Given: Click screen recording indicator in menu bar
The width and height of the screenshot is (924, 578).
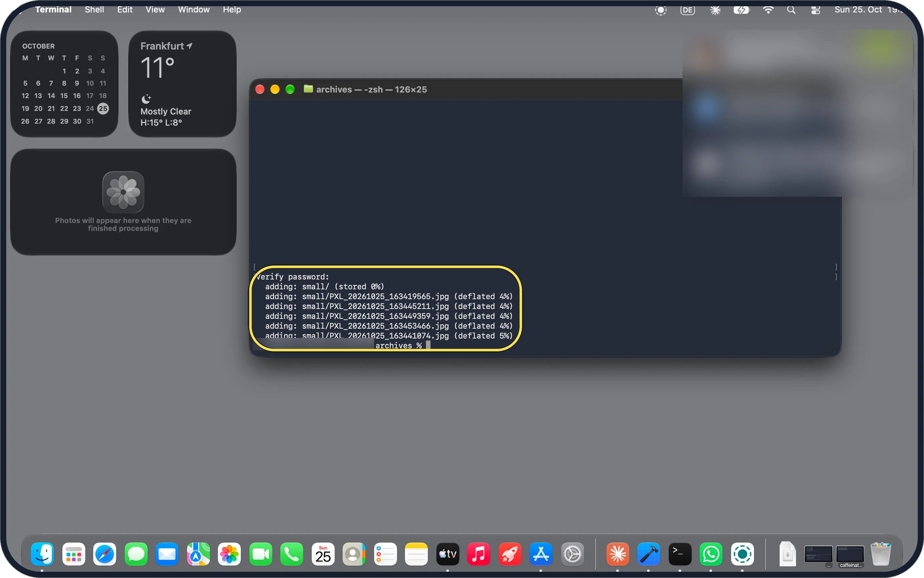Looking at the screenshot, I should (x=661, y=10).
